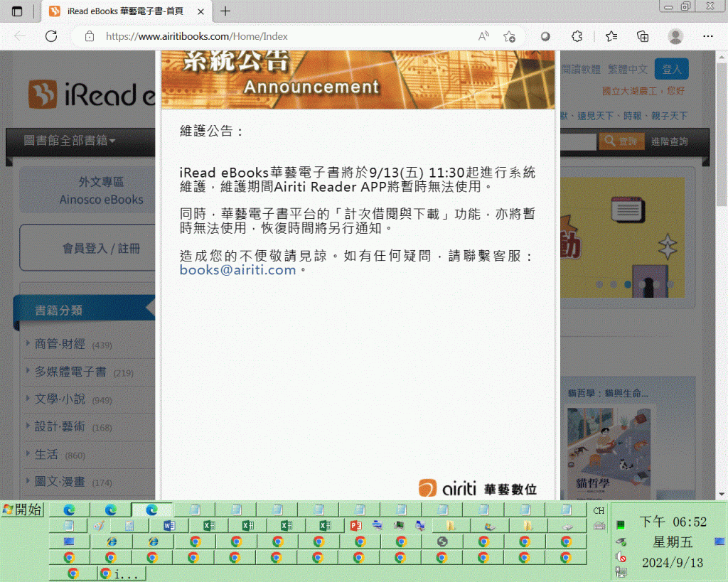
Task: Click the 遠見天下 publisher link
Action: point(595,116)
